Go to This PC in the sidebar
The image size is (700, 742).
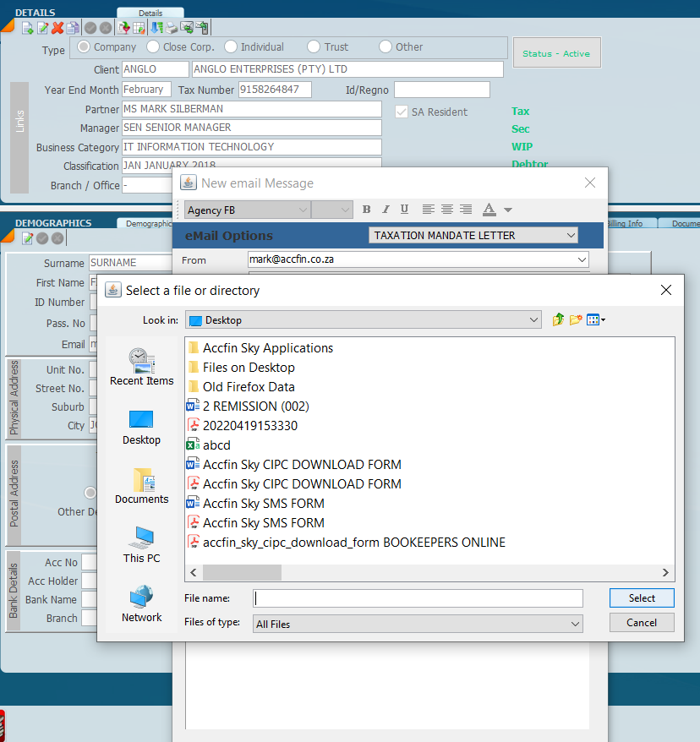(x=141, y=544)
